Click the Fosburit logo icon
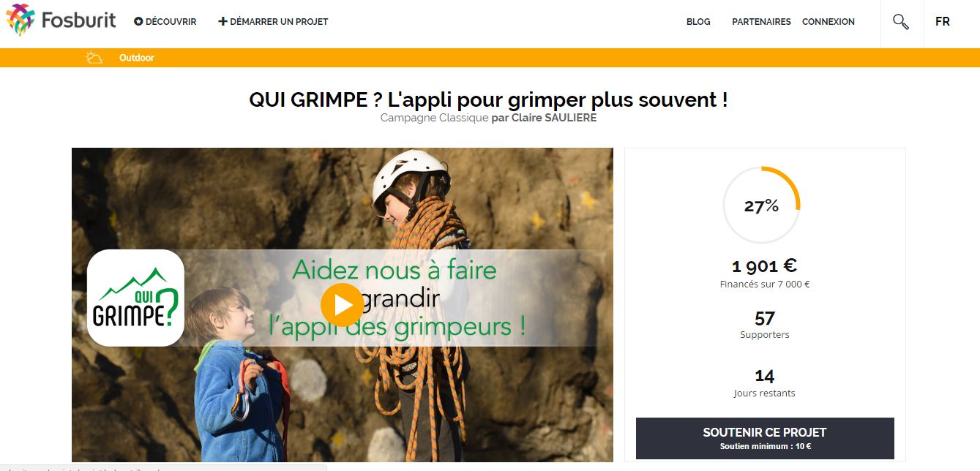The image size is (980, 471). coord(20,20)
